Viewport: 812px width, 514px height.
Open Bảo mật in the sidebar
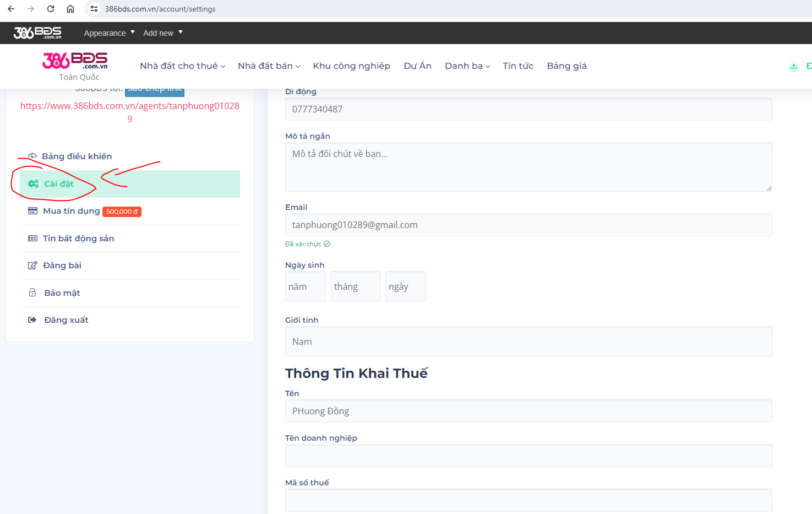pos(62,293)
